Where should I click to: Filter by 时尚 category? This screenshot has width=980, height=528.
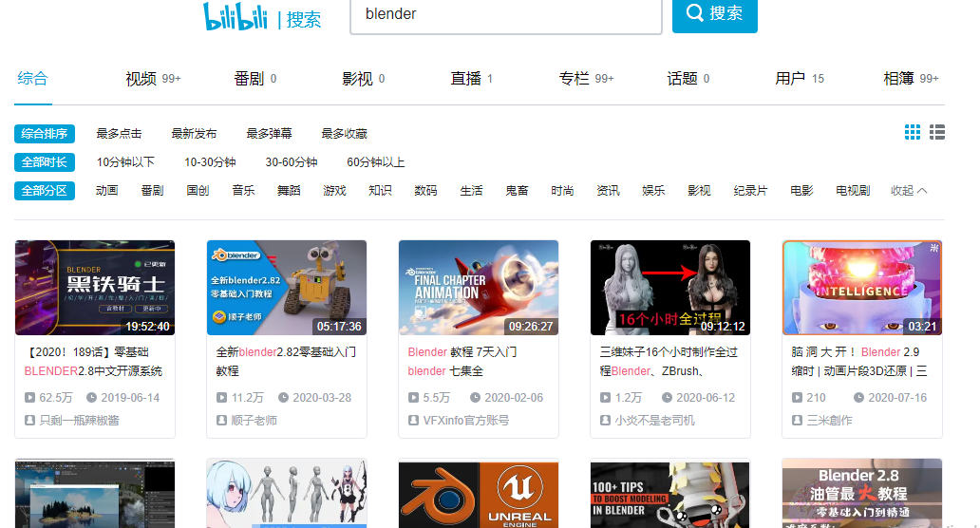tap(562, 191)
